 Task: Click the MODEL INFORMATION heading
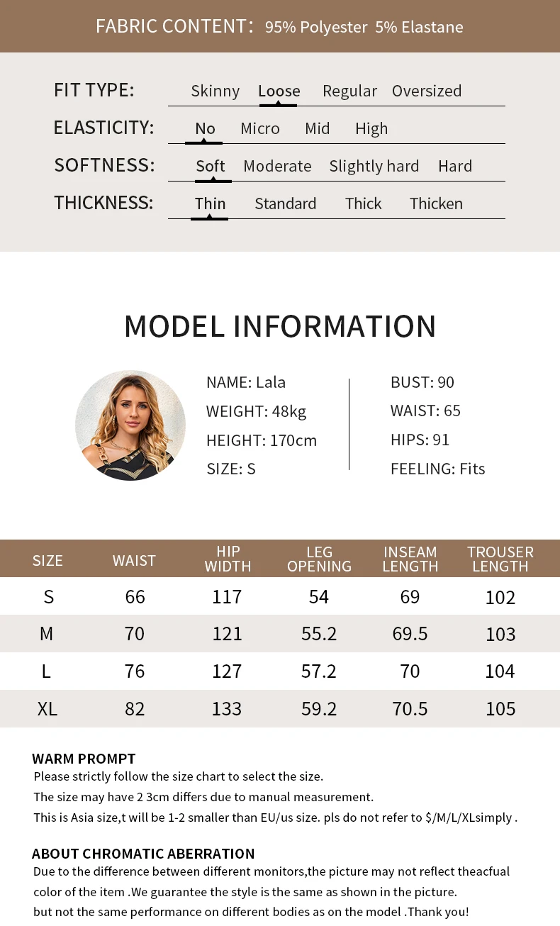[x=280, y=326]
